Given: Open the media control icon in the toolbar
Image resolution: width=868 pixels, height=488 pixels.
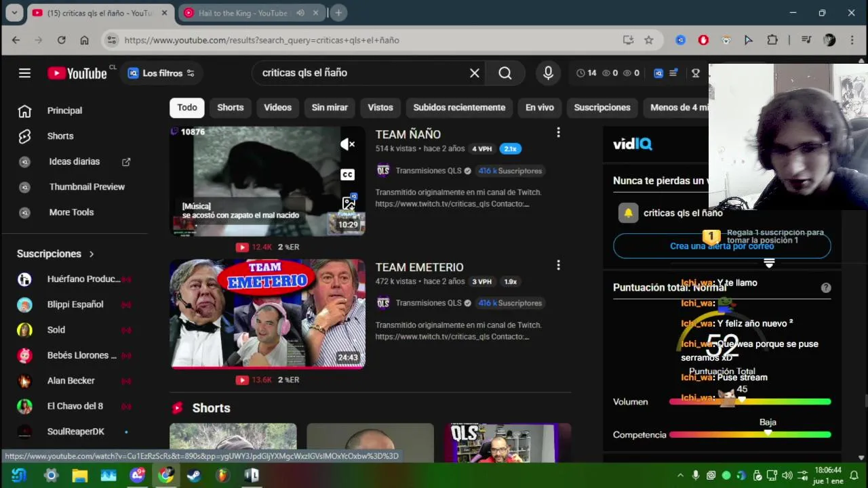Looking at the screenshot, I should [x=806, y=40].
